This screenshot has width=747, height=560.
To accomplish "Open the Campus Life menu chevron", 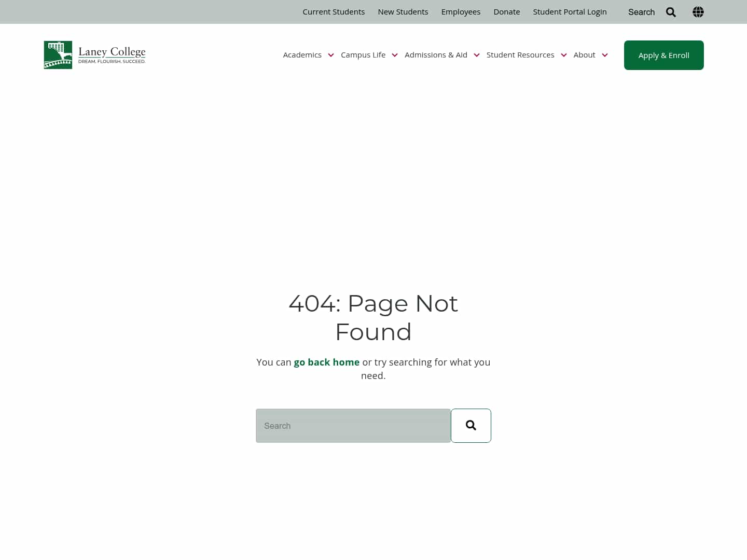I will pos(395,55).
